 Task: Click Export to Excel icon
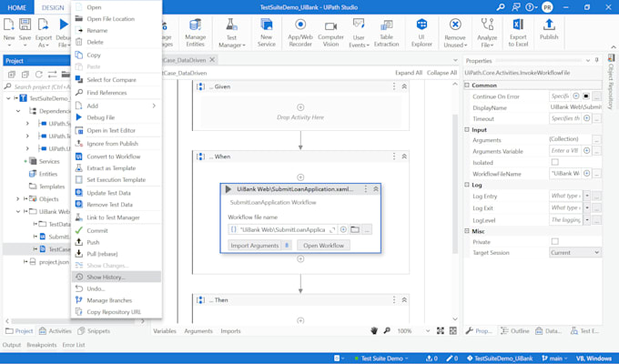518,31
